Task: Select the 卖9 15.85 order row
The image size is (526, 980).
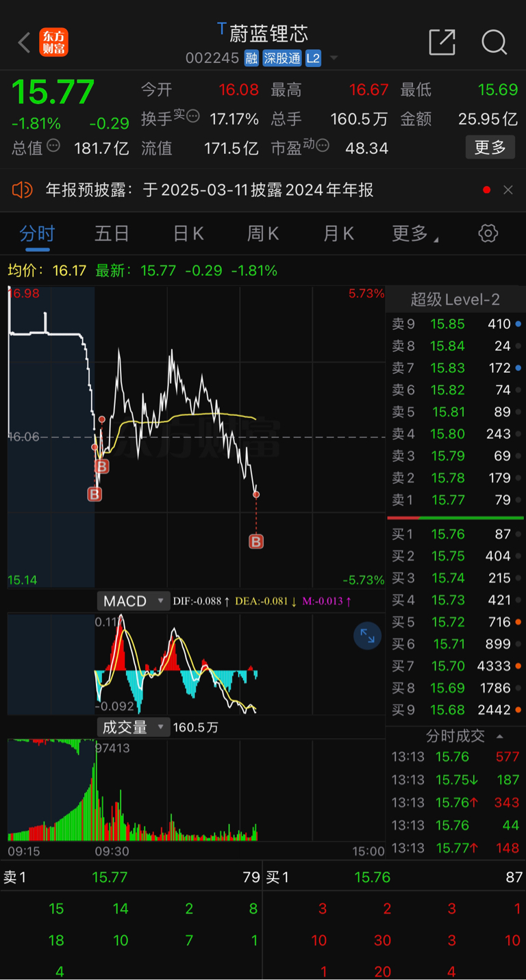Action: pos(455,324)
